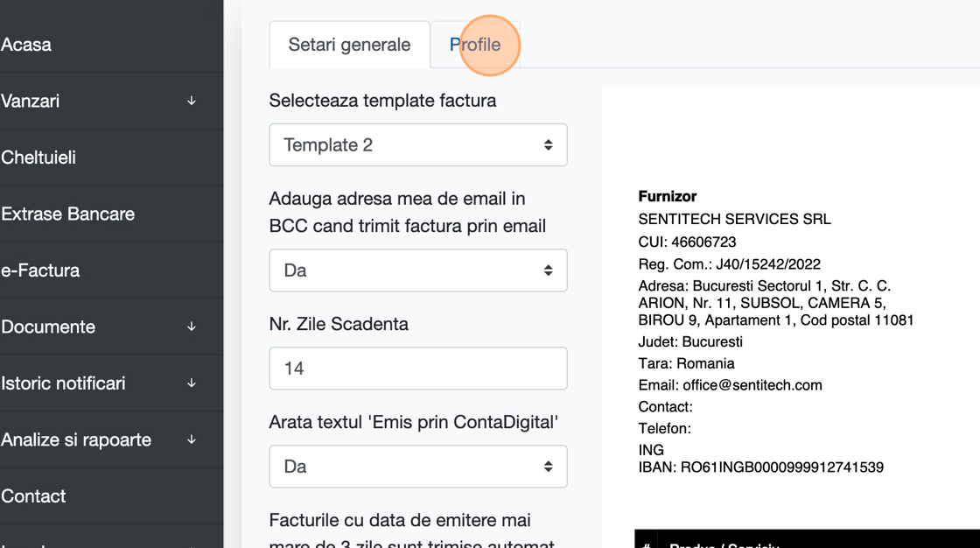Open Cheltuieli from the sidebar
Image resolution: width=980 pixels, height=548 pixels.
click(x=38, y=158)
